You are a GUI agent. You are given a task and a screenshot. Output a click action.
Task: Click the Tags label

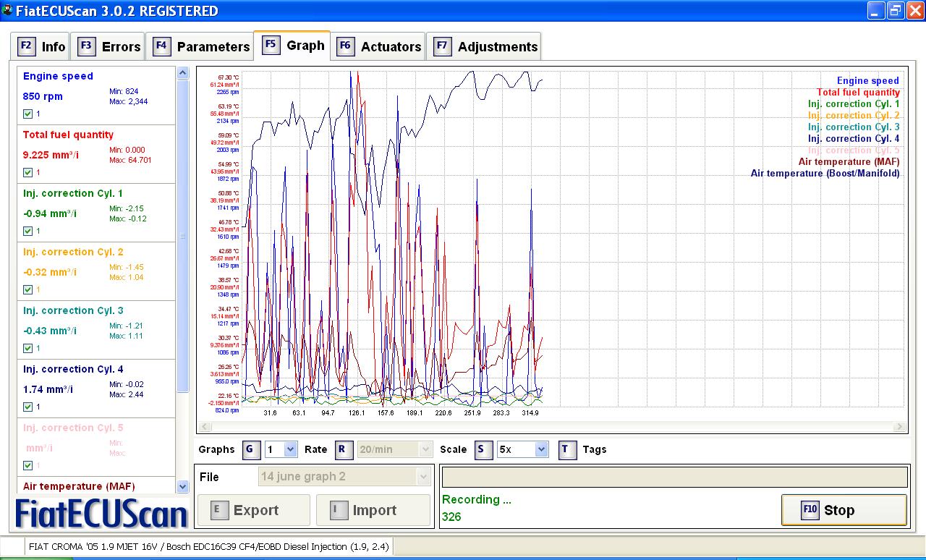tap(594, 449)
